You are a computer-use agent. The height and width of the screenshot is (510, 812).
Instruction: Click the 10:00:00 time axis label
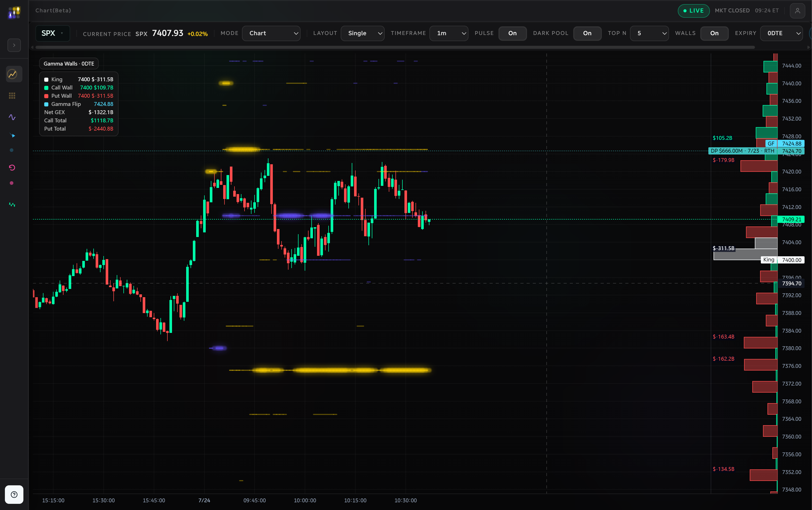(x=305, y=500)
